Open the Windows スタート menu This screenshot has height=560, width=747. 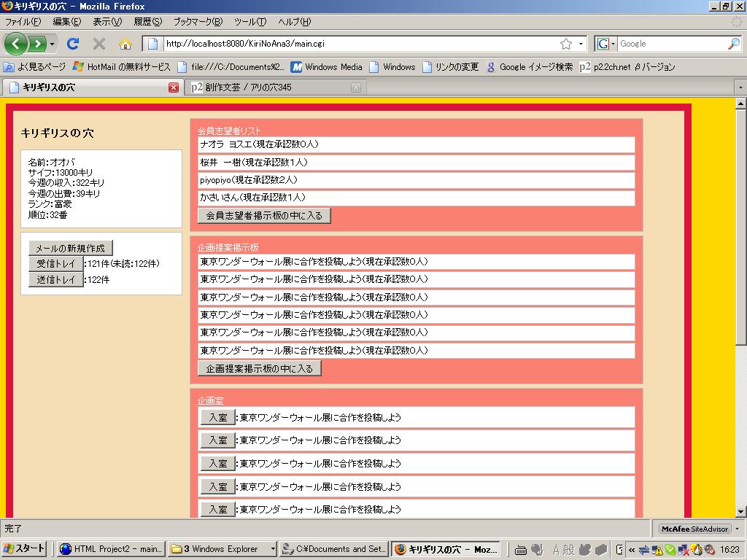(x=24, y=549)
